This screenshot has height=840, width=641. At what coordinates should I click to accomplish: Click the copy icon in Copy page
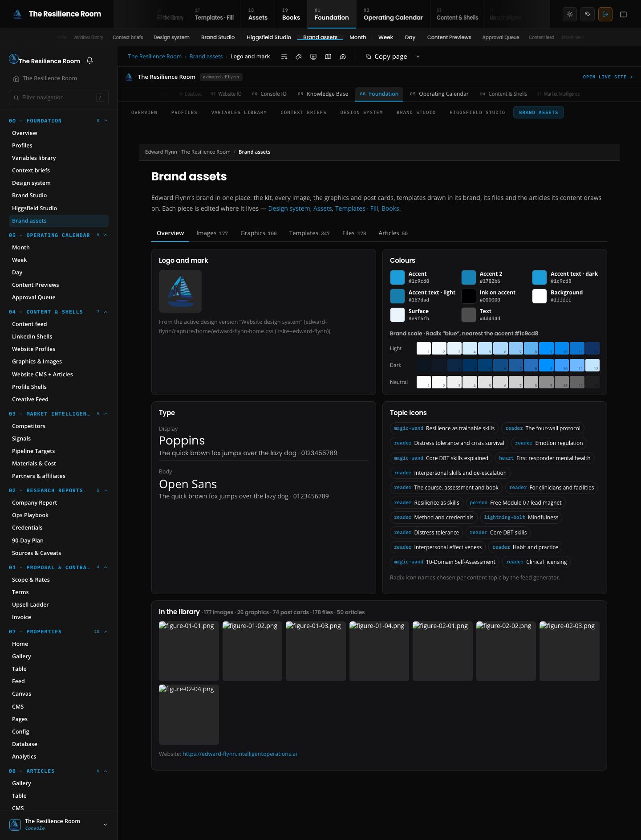pyautogui.click(x=369, y=57)
